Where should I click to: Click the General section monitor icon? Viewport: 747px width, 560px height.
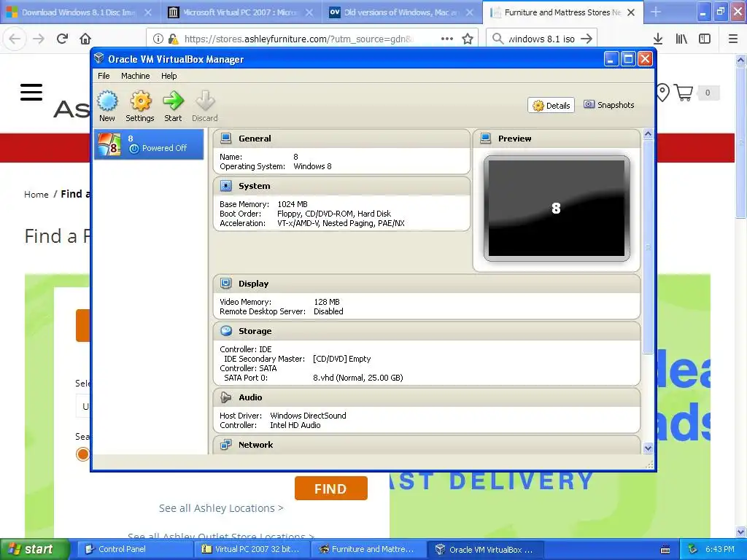(226, 139)
